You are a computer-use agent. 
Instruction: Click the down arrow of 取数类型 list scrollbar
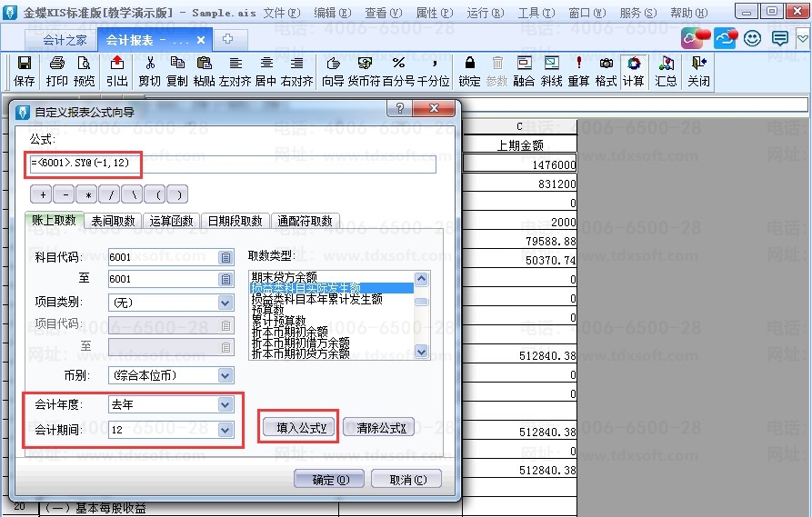(421, 352)
